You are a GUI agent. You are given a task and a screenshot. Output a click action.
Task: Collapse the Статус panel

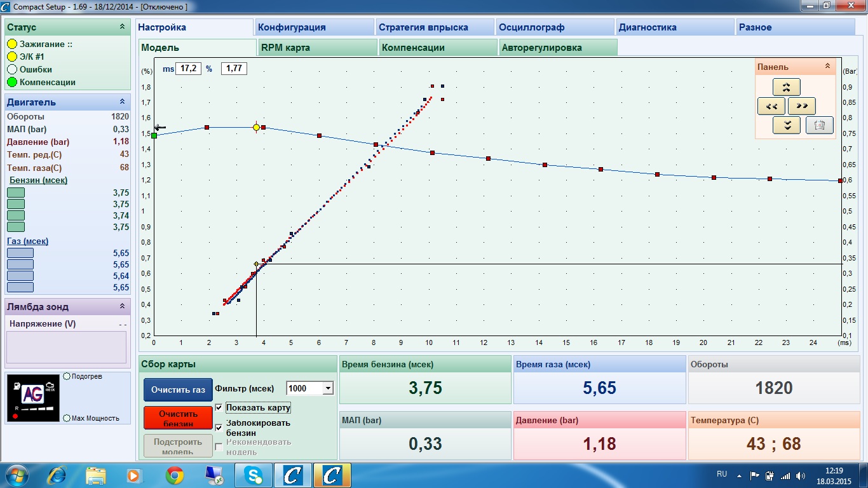(122, 27)
